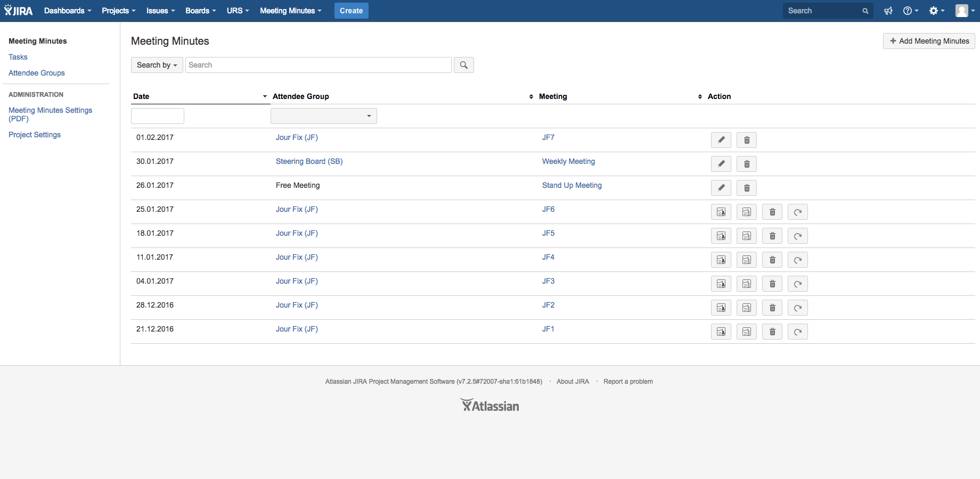
Task: Open the Projects menu
Action: pos(119,11)
